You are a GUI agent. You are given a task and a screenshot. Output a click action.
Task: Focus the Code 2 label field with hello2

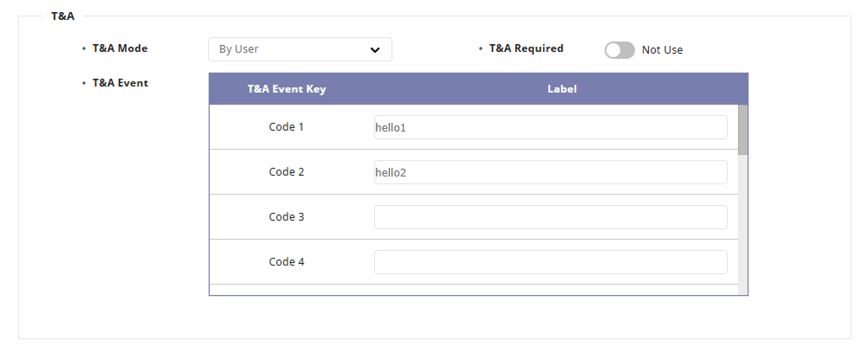click(x=550, y=172)
